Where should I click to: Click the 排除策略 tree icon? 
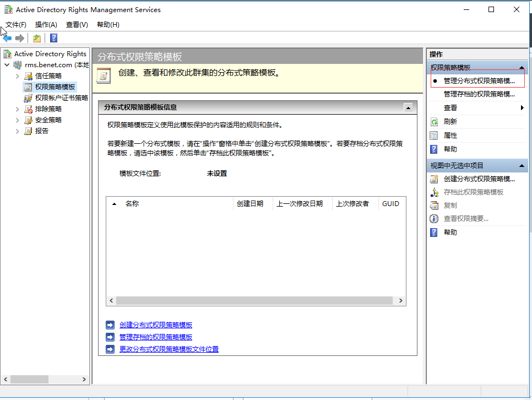pos(28,109)
